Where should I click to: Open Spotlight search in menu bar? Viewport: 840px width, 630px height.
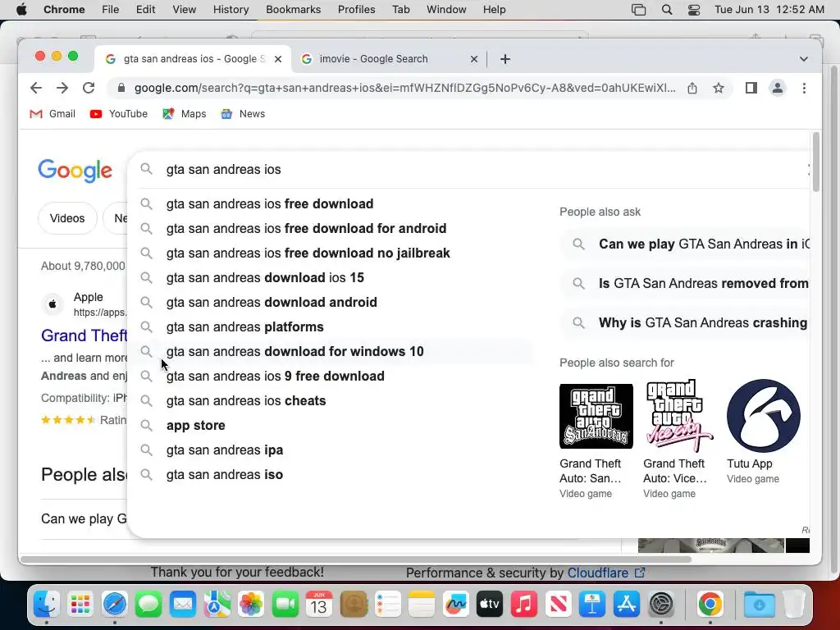click(666, 10)
